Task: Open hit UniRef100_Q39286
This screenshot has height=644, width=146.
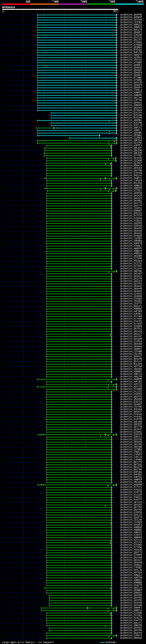Action: [131, 35]
